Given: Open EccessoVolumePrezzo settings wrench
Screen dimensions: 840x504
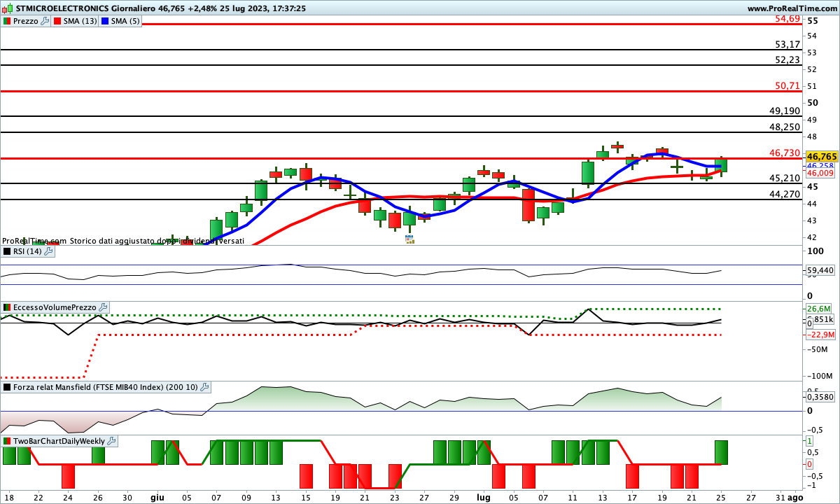Looking at the screenshot, I should point(103,307).
